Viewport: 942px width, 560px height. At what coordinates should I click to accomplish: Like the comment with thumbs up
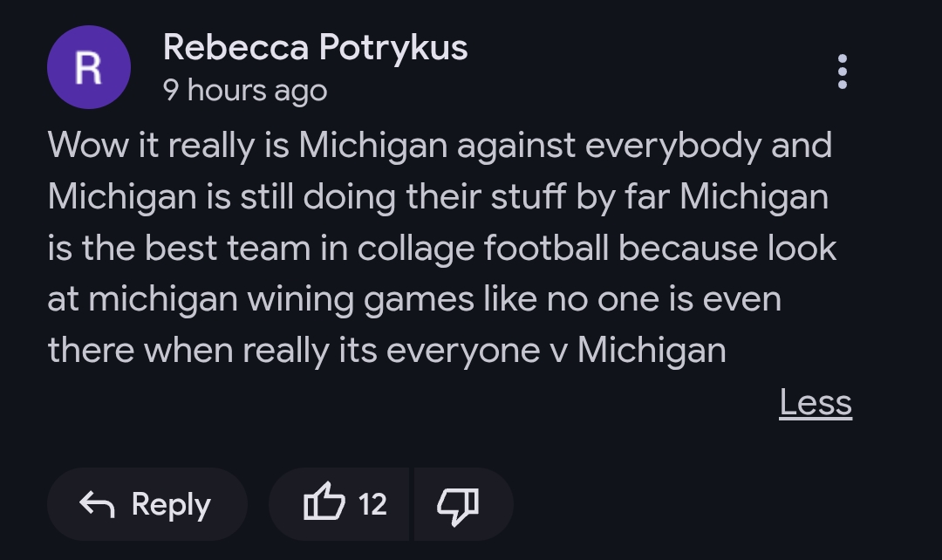[x=324, y=504]
